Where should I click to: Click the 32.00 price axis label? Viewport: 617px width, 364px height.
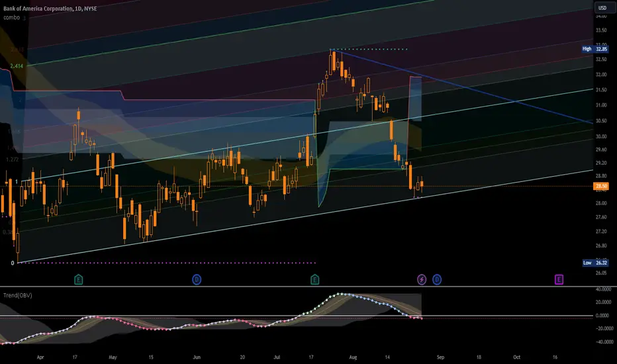click(x=601, y=74)
